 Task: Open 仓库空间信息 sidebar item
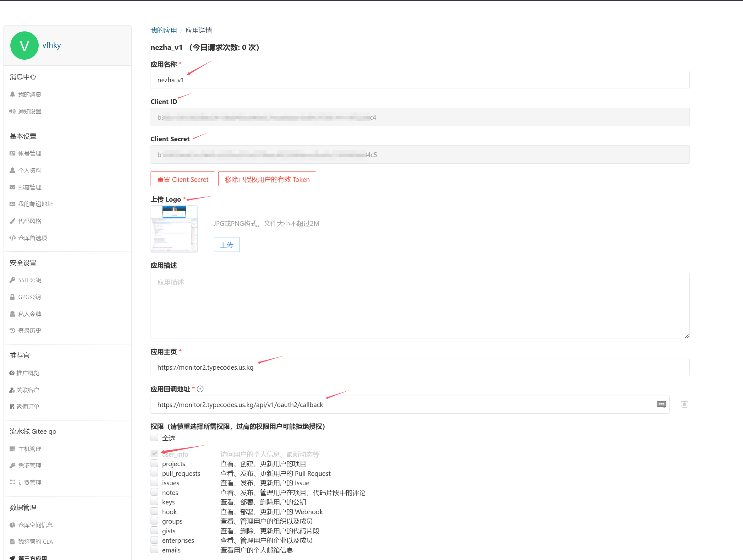(x=35, y=525)
